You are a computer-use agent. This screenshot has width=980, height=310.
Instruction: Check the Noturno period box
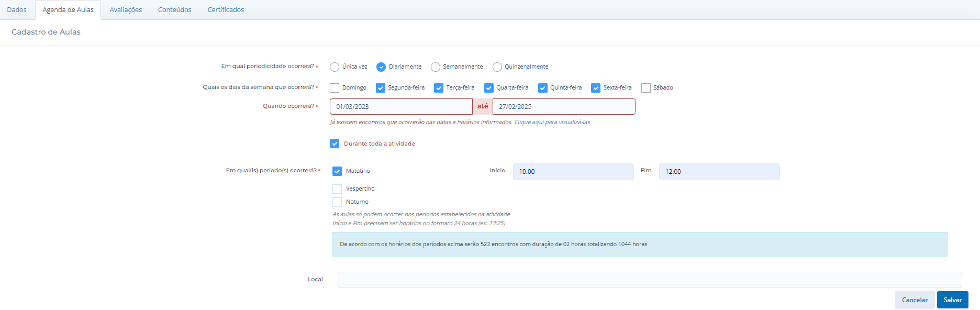click(337, 202)
